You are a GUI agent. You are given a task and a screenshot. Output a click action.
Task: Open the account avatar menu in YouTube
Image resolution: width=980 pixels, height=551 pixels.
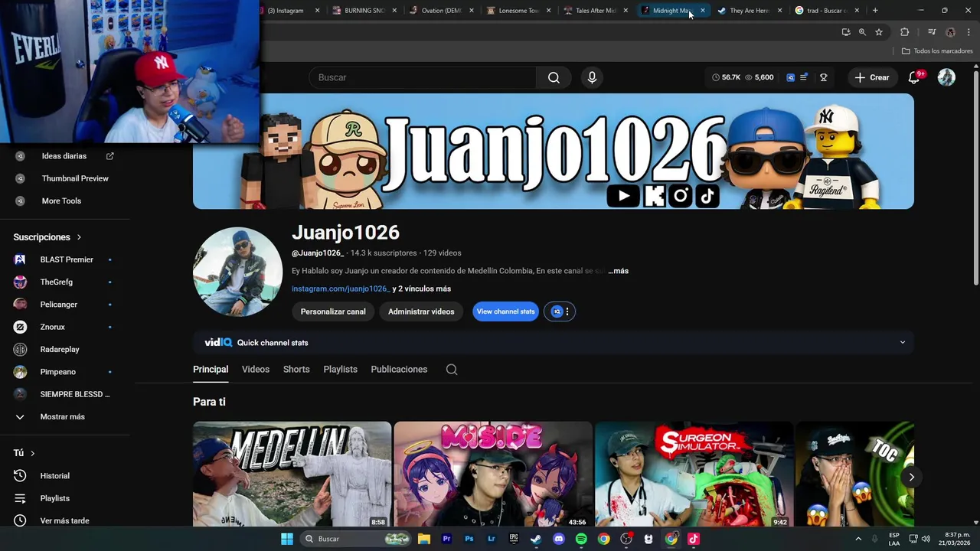[946, 77]
